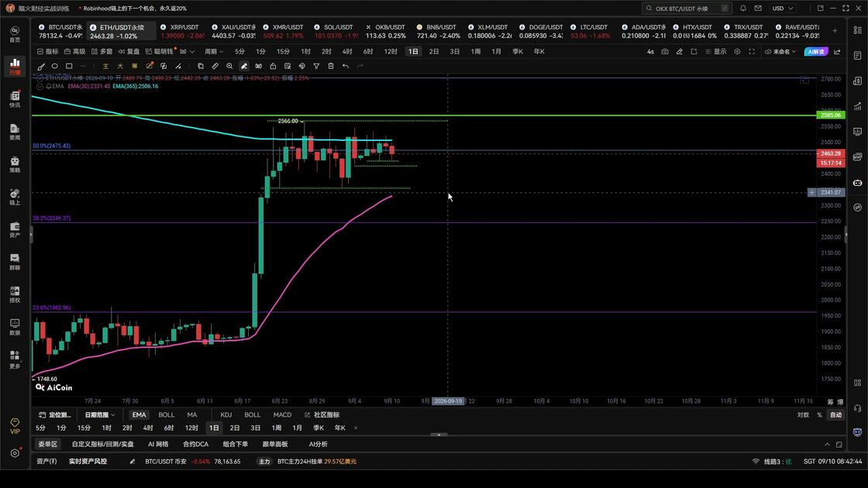The image size is (868, 488).
Task: Open the mail inbox icon
Action: pyautogui.click(x=759, y=9)
